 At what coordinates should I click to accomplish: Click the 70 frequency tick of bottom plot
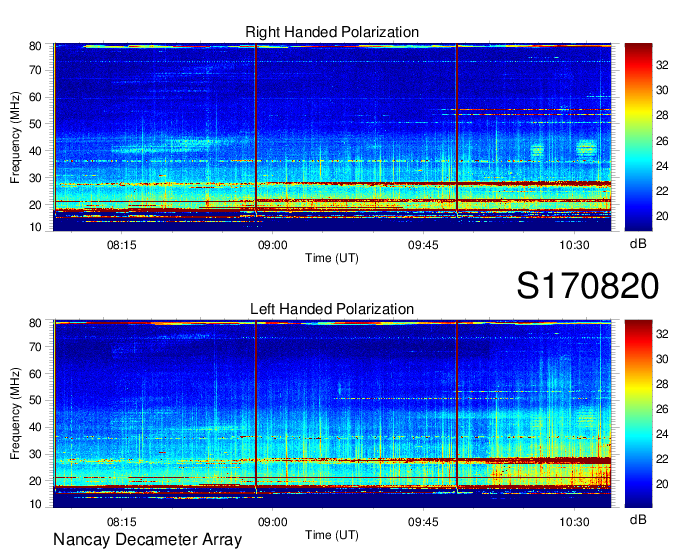(35, 347)
